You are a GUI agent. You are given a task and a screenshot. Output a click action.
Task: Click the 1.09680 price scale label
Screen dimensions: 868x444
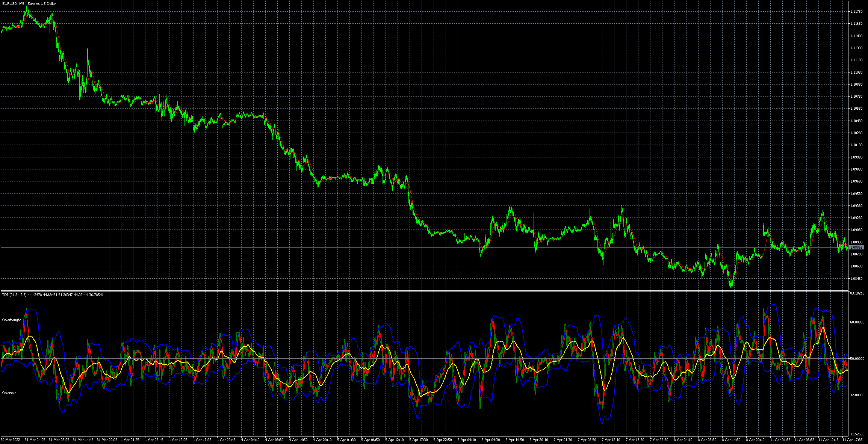coord(856,181)
